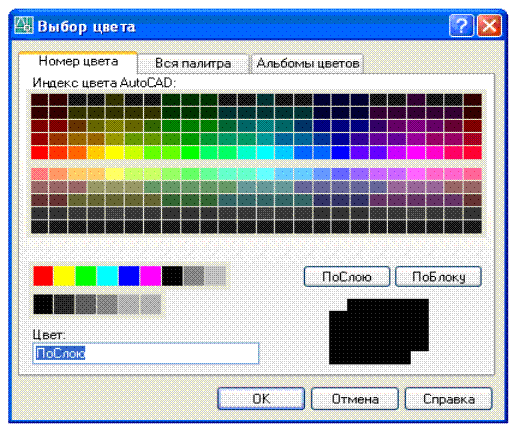Select the last lightest swatch in gray shades row
The width and height of the screenshot is (520, 433).
[151, 304]
